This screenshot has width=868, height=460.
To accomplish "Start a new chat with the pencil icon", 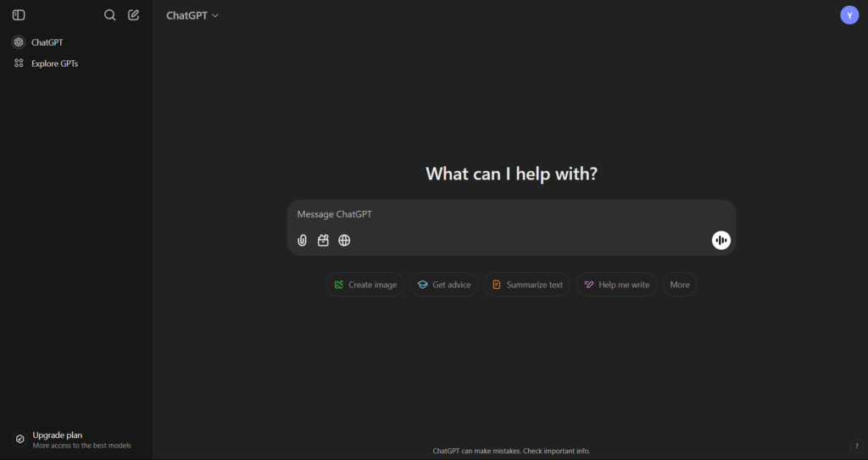I will click(133, 15).
